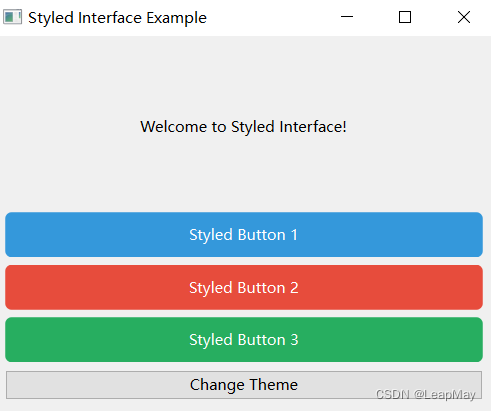Click Styled Button 3
The image size is (491, 411).
pos(244,339)
